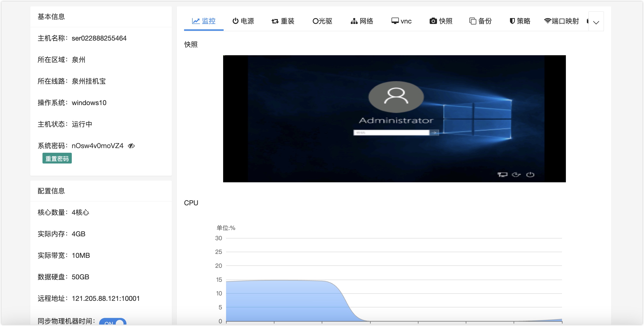Click the 电源 power icon tab

pos(243,21)
